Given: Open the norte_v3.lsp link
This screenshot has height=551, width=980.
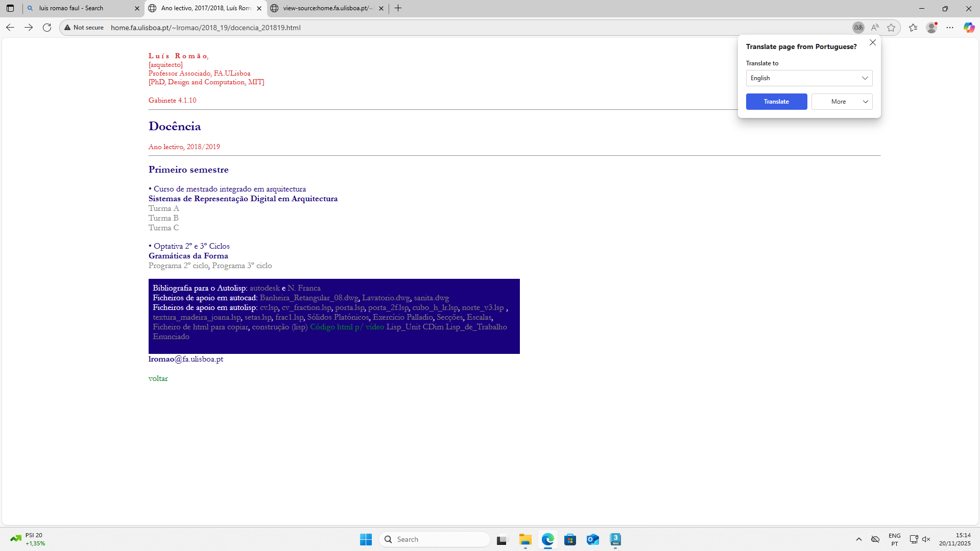Looking at the screenshot, I should click(483, 307).
